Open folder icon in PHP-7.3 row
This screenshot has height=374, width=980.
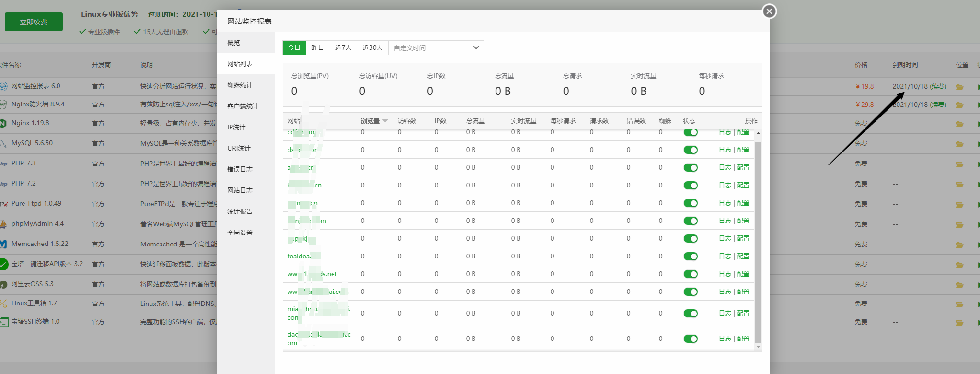(x=959, y=164)
